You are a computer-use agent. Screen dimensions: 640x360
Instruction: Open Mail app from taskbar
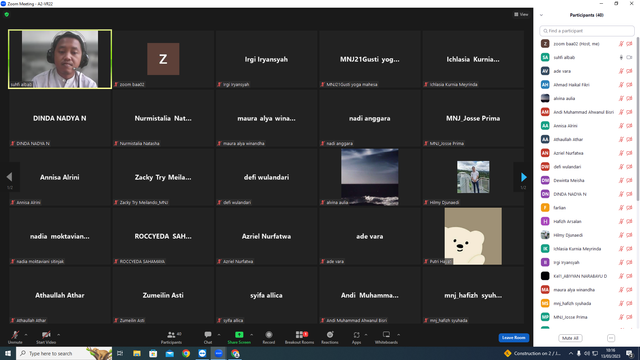[169, 353]
